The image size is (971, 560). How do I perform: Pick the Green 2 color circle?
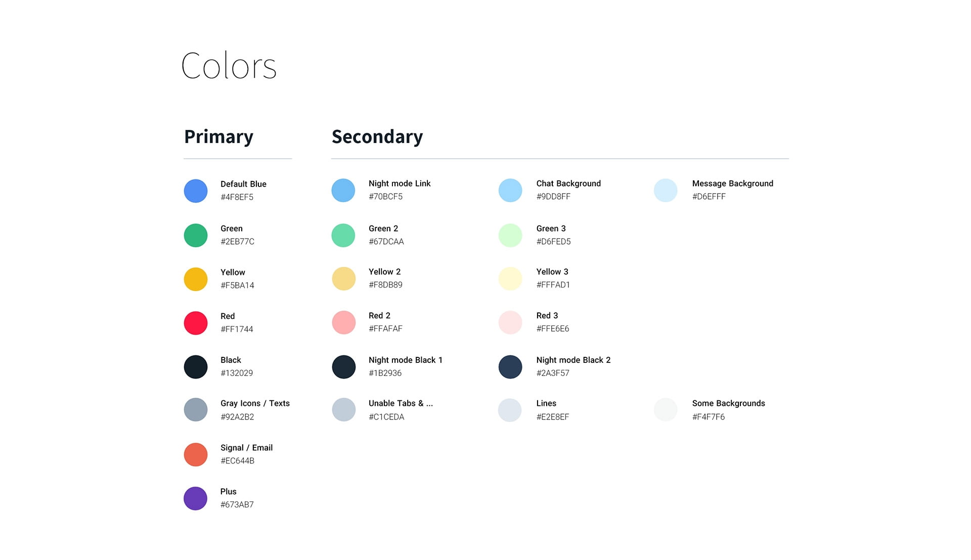343,236
